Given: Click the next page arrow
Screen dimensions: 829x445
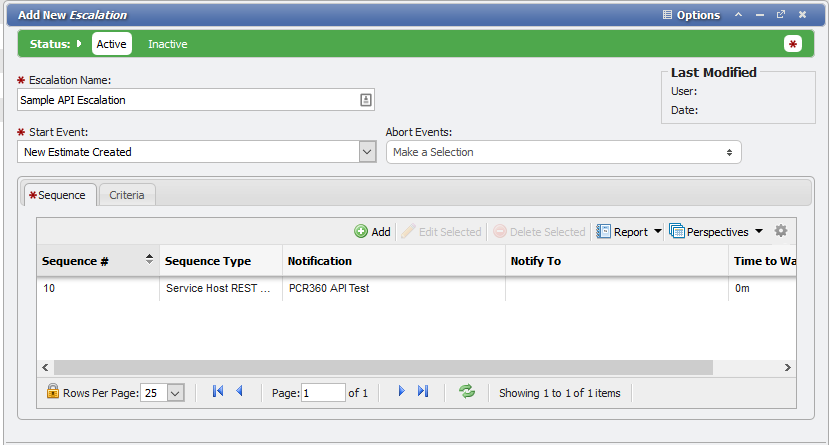Looking at the screenshot, I should coord(401,392).
